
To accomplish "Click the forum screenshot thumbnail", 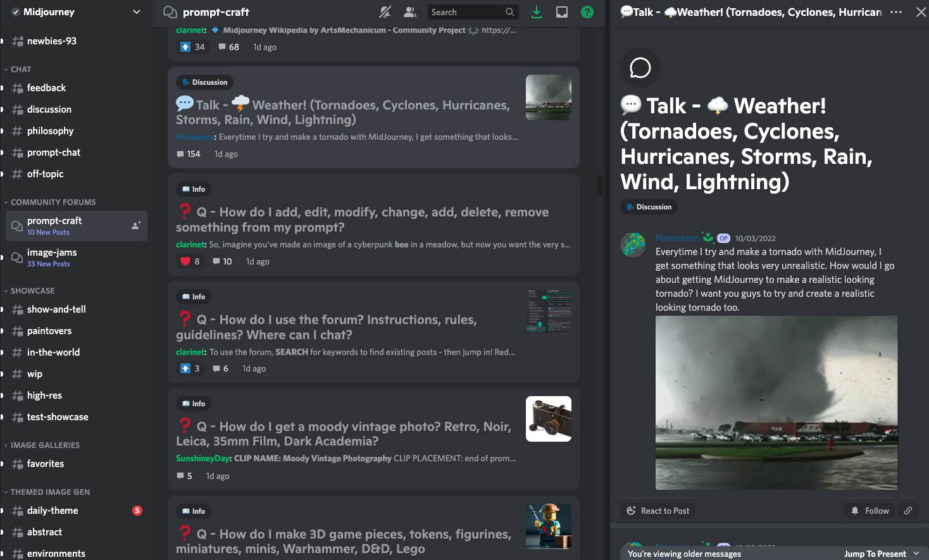I will click(x=549, y=311).
